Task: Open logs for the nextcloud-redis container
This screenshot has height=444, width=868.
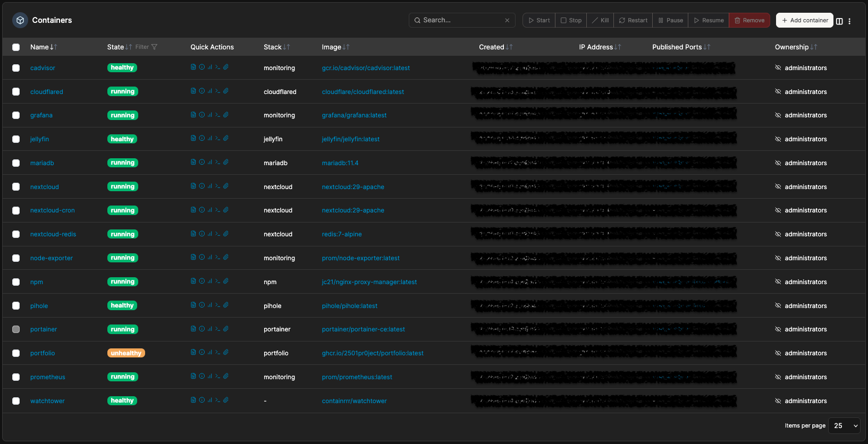Action: coord(193,234)
